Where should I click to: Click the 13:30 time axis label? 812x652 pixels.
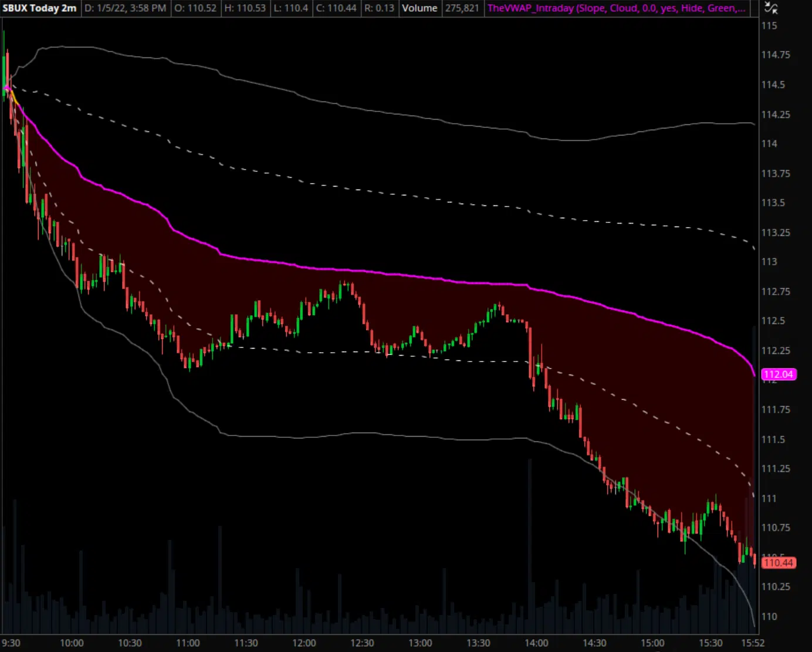click(478, 643)
